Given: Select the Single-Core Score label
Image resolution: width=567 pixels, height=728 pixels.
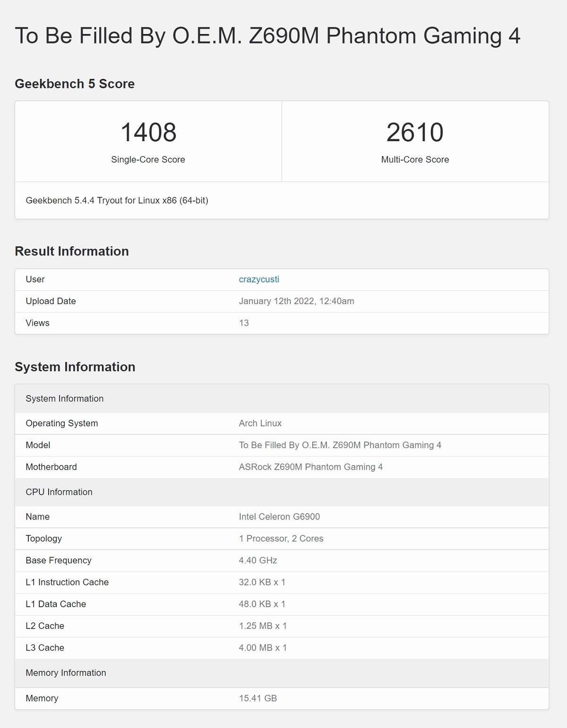Looking at the screenshot, I should coord(148,160).
